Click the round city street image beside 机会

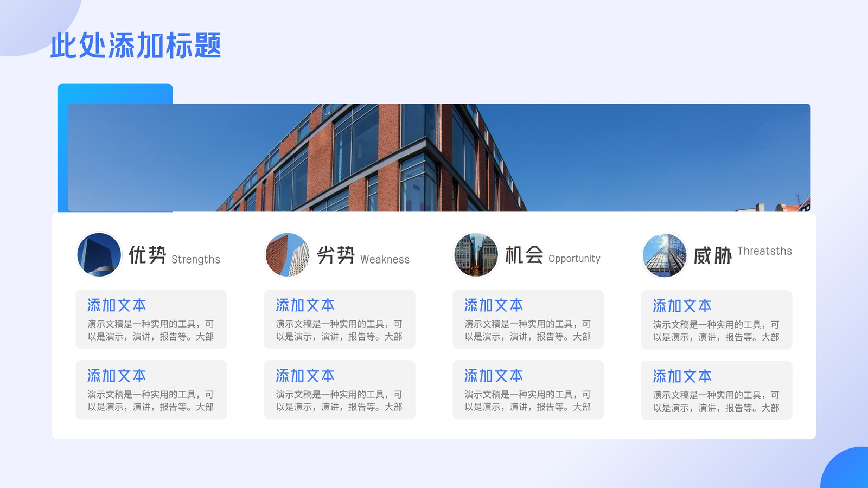[476, 255]
